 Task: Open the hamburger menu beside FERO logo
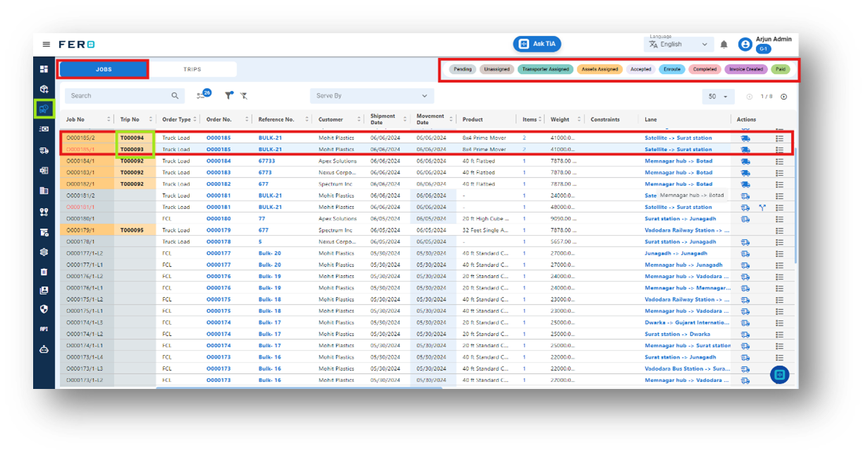47,44
